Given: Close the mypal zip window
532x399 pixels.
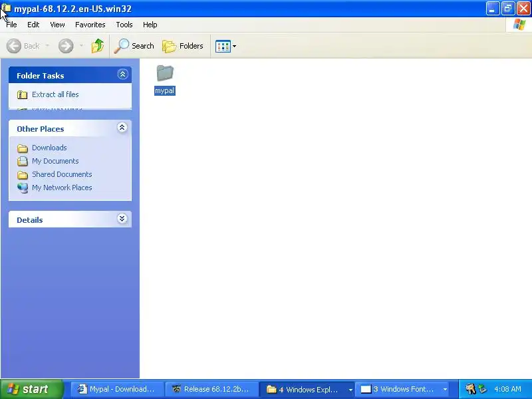Looking at the screenshot, I should tap(523, 8).
